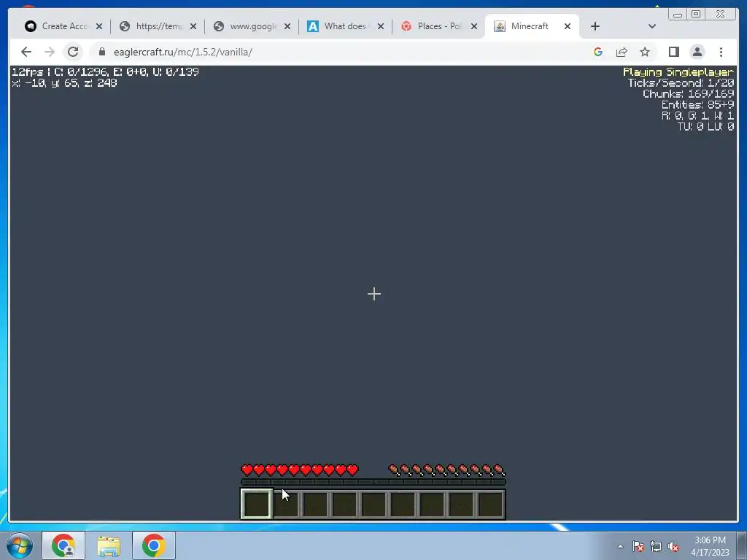
Task: Open the taskbar clock showing 3:06 PM
Action: 710,546
